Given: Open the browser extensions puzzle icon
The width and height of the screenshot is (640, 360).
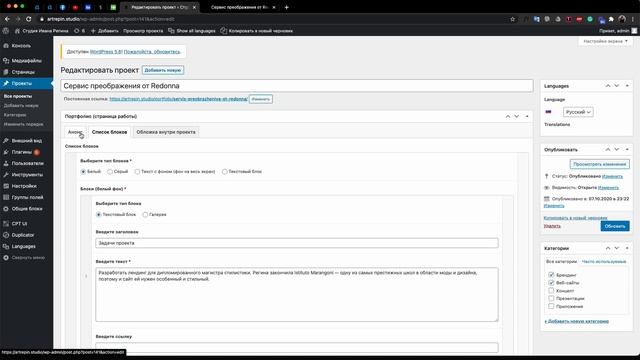Looking at the screenshot, I should 611,19.
